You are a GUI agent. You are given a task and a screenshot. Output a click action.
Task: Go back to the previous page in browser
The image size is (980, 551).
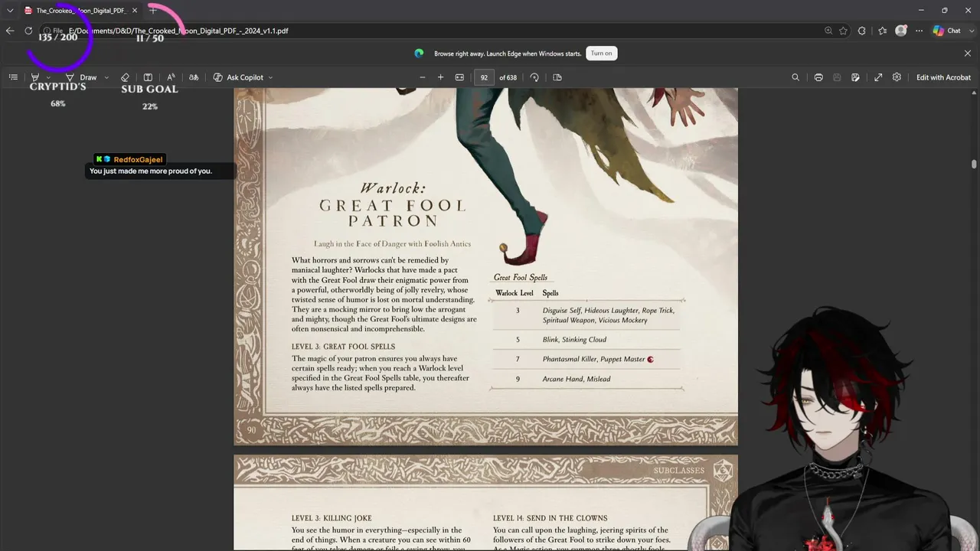pos(10,31)
